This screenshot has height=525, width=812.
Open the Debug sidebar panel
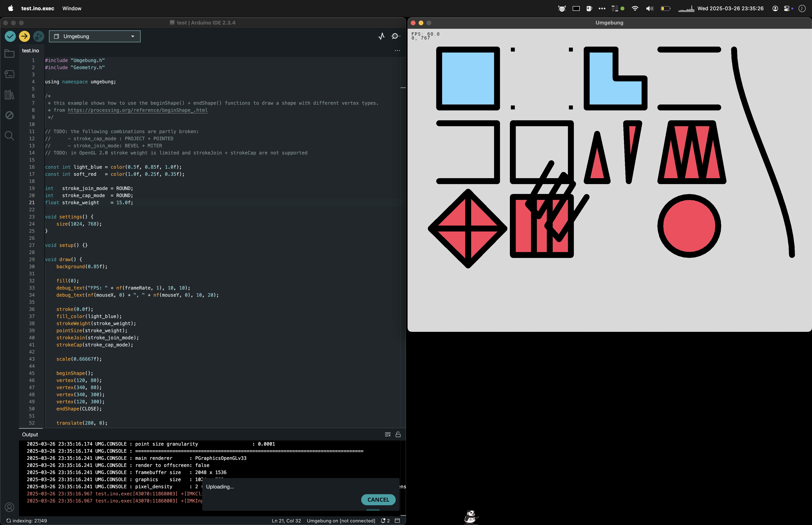coord(9,115)
